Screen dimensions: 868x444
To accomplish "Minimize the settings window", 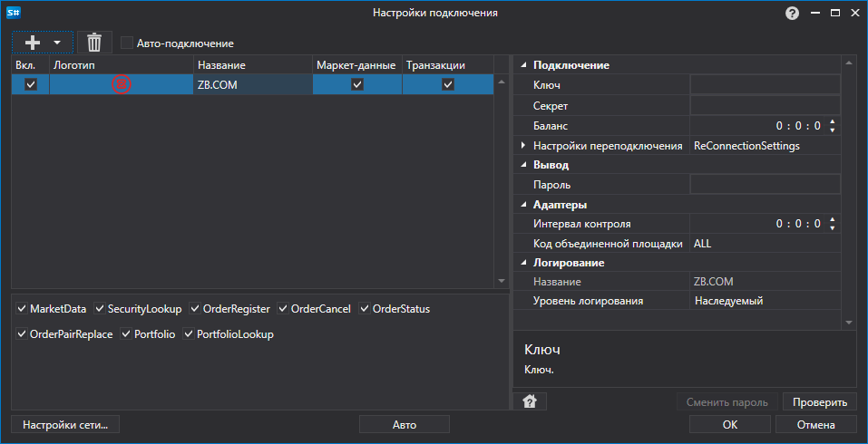I will (814, 13).
